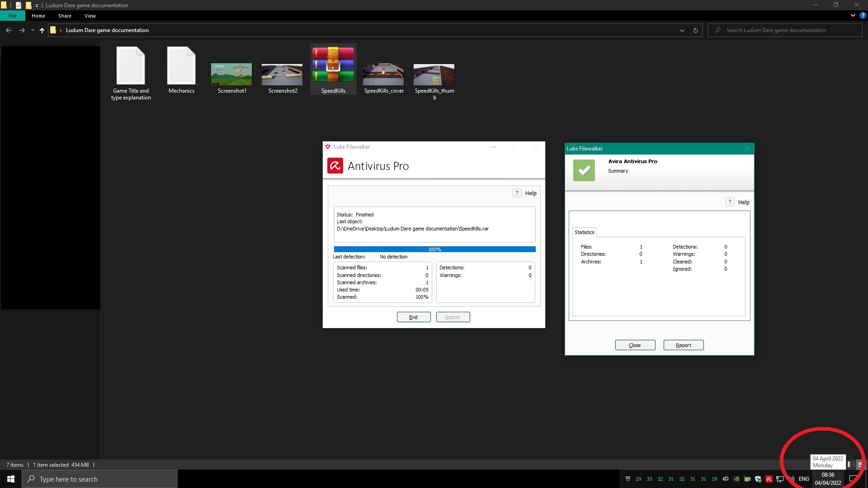Switch to large icons view toggle
This screenshot has width=868, height=488.
(860, 465)
